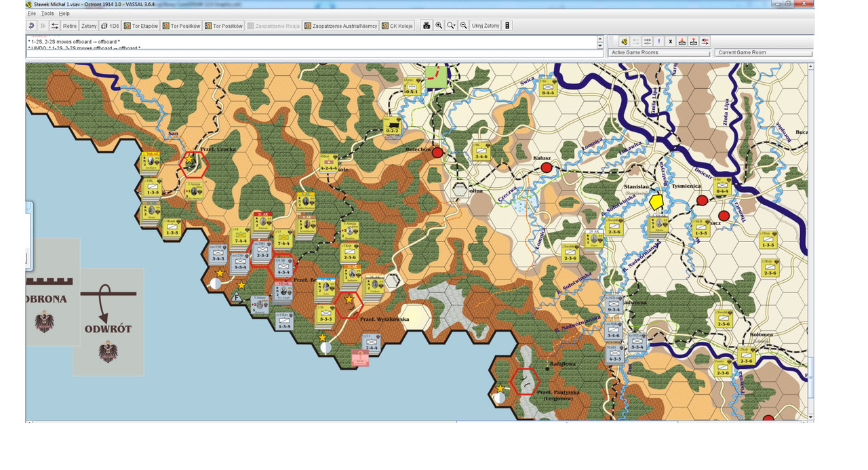Viewport: 868px width, 470px height.
Task: Click the undo last move icon
Action: 31,26
